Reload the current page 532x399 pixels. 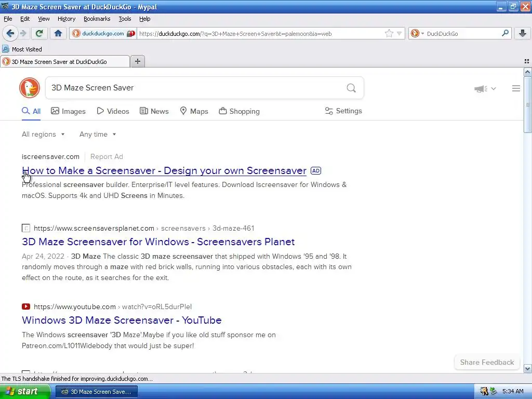point(39,33)
